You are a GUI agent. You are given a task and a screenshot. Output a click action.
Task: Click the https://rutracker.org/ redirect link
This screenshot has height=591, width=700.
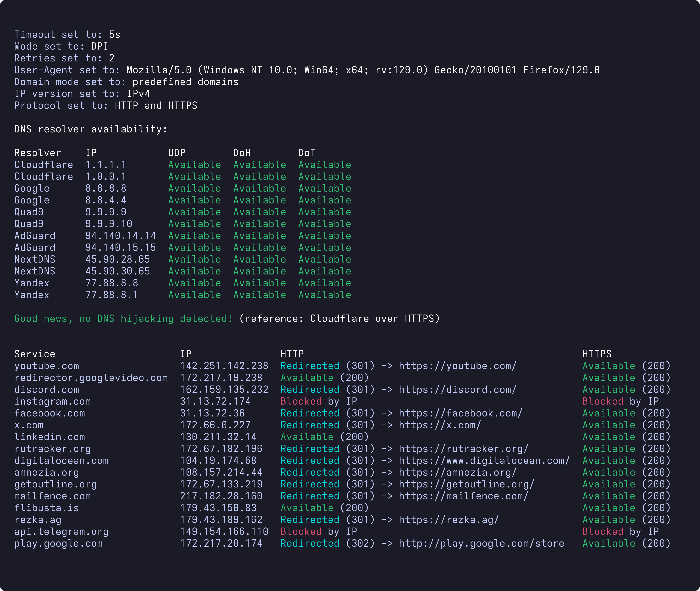pos(463,449)
